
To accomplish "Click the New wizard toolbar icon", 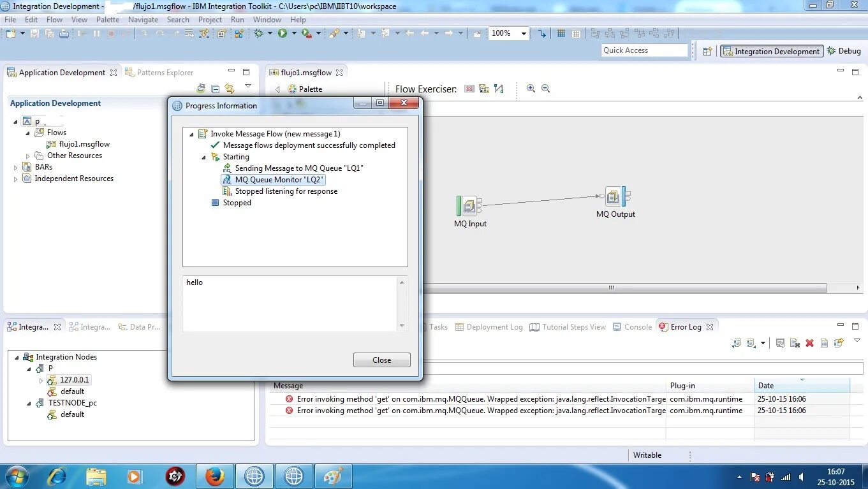I will click(11, 33).
